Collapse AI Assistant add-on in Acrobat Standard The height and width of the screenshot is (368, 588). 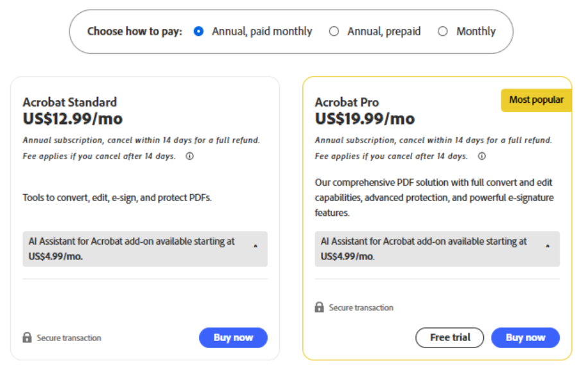(x=255, y=247)
